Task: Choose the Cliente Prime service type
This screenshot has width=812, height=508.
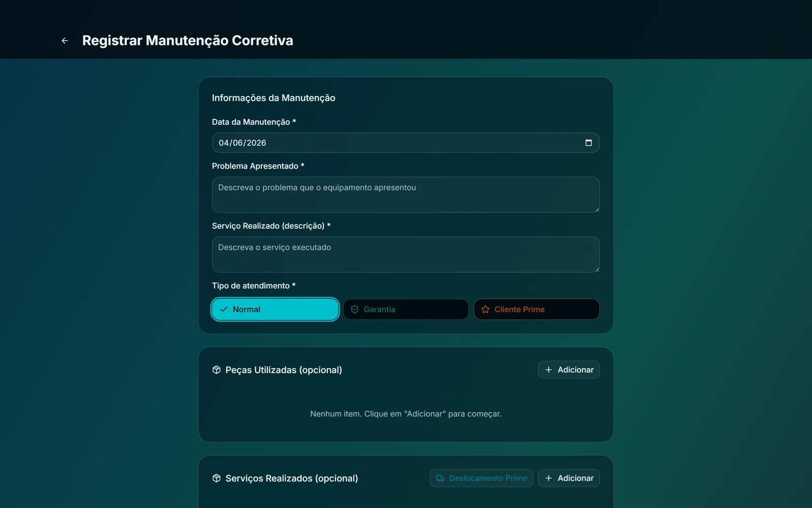Action: click(536, 309)
